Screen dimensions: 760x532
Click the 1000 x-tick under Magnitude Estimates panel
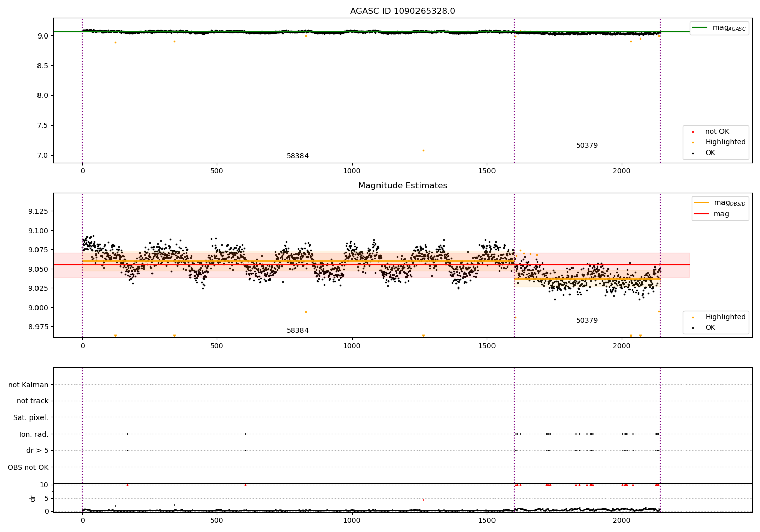pyautogui.click(x=352, y=346)
